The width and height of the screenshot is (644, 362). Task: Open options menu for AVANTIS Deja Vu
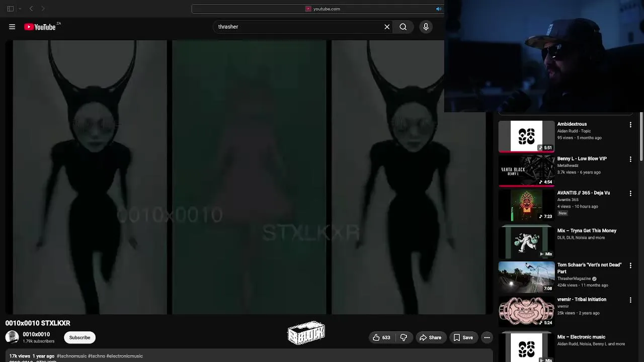point(630,194)
